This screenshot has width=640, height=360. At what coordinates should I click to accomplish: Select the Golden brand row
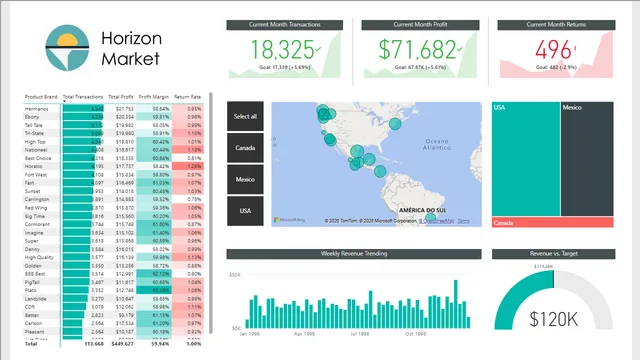click(113, 266)
